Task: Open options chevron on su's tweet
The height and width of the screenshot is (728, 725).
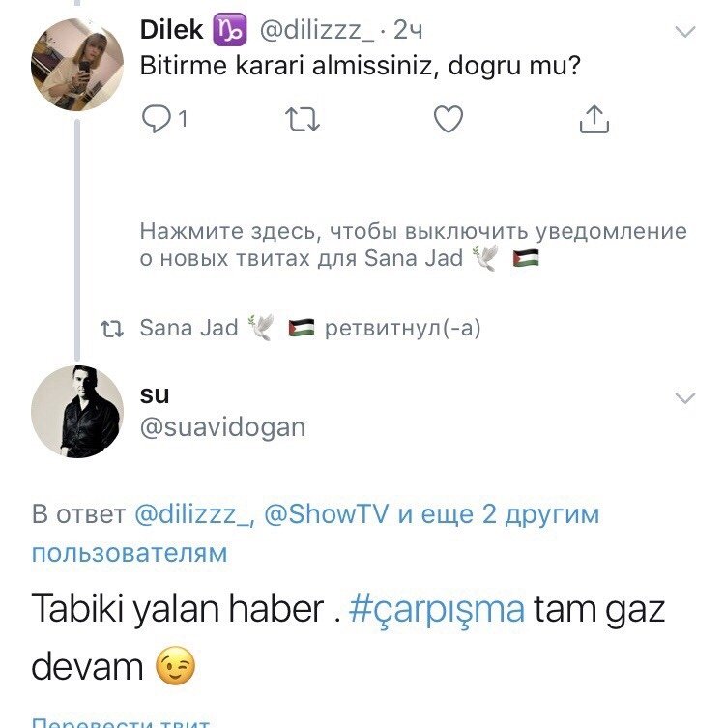Action: (x=684, y=398)
